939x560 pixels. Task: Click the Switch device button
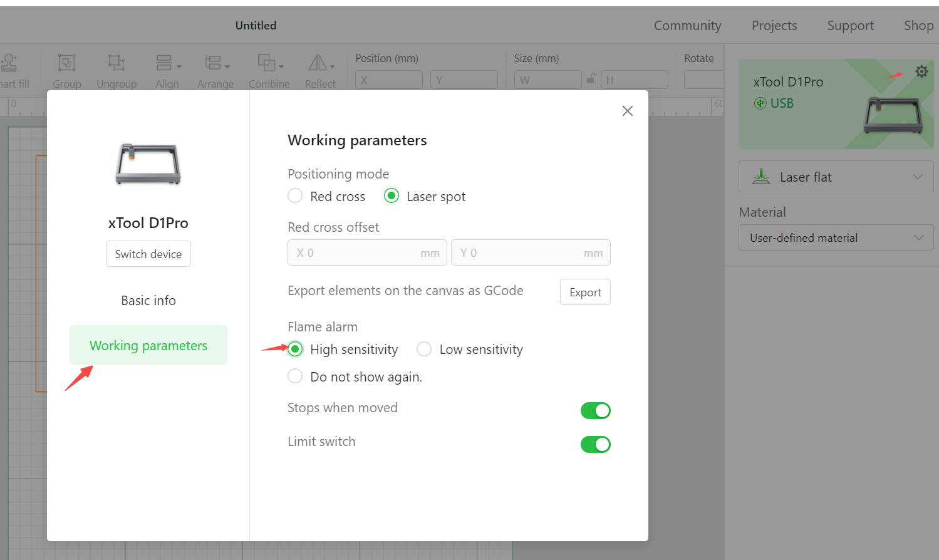tap(148, 254)
